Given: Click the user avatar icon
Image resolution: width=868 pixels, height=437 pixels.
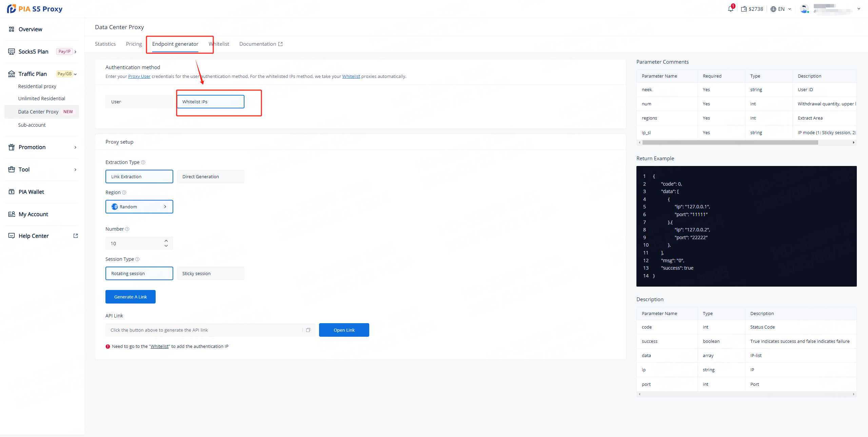Looking at the screenshot, I should (x=804, y=9).
